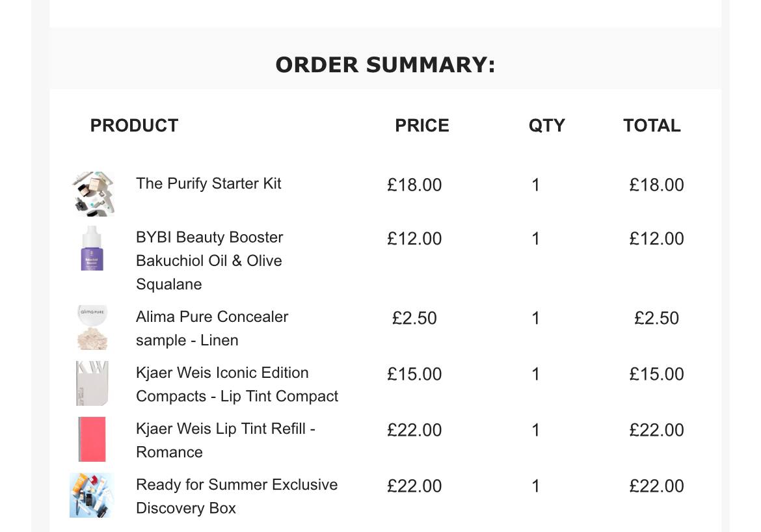The width and height of the screenshot is (761, 532).
Task: Open Alima Pure Concealer sample - Linen name
Action: click(x=211, y=328)
